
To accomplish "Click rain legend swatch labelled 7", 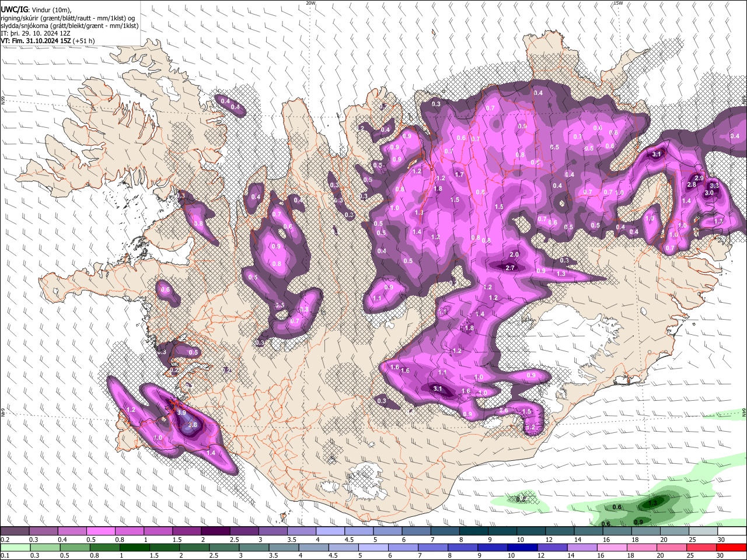I will (433, 547).
